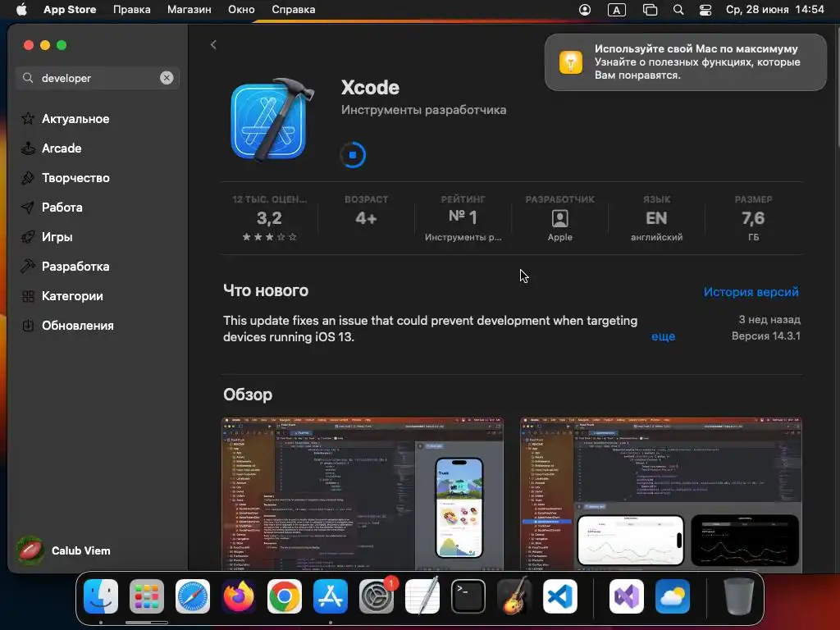This screenshot has width=840, height=630.
Task: Launch Safari from the Dock
Action: point(193,596)
